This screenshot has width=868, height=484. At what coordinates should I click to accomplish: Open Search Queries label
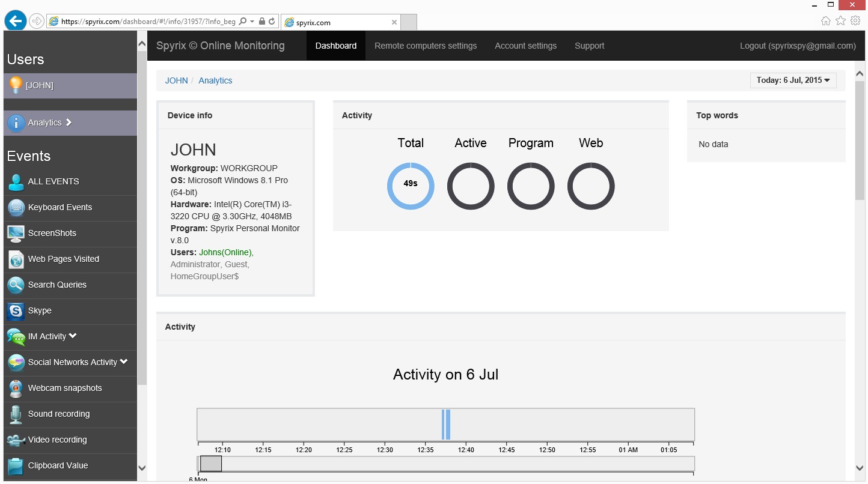pos(57,285)
